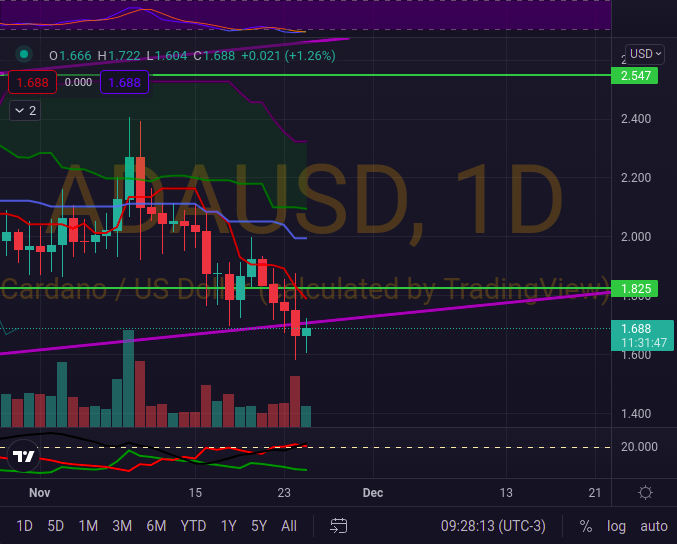Click the Dec label on time axis
Screen dimensions: 677x544
373,493
